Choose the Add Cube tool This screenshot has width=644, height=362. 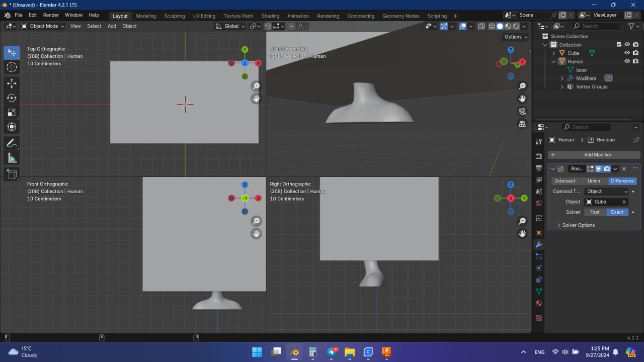click(x=12, y=174)
